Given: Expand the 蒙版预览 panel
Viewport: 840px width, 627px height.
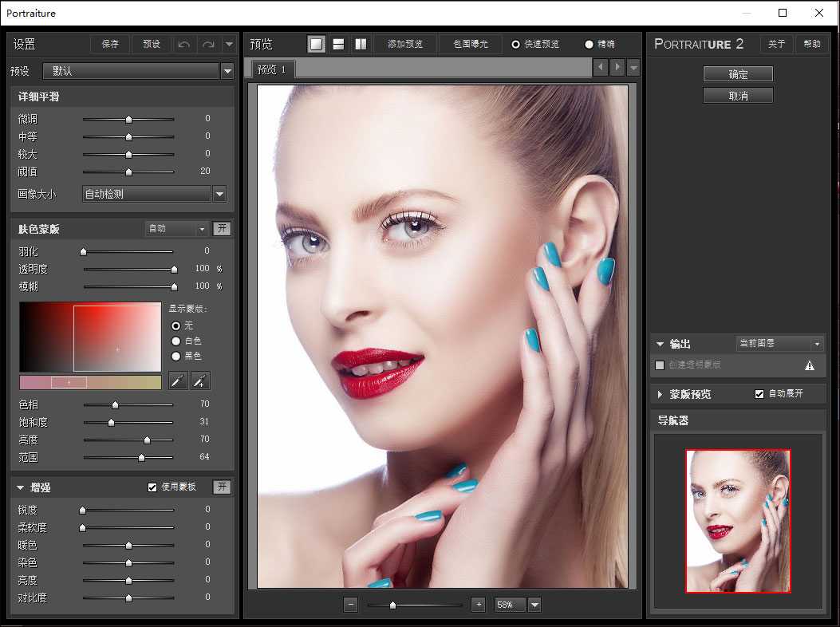Looking at the screenshot, I should click(x=661, y=394).
